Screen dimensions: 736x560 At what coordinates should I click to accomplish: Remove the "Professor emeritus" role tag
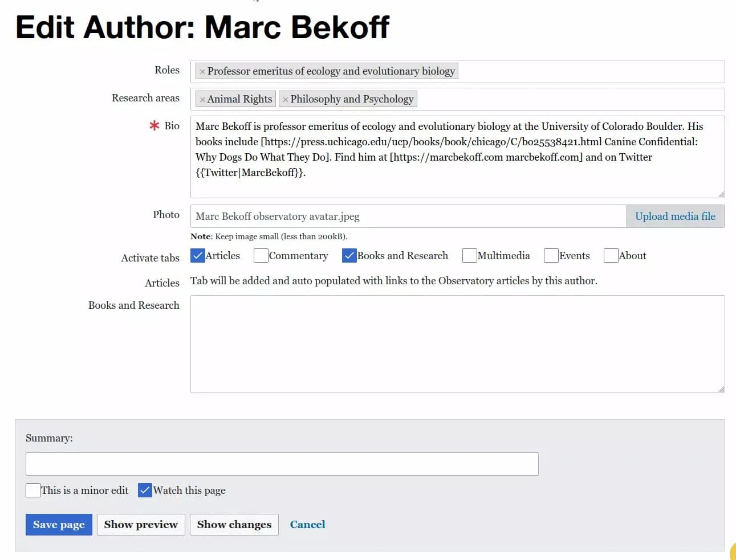tap(204, 71)
